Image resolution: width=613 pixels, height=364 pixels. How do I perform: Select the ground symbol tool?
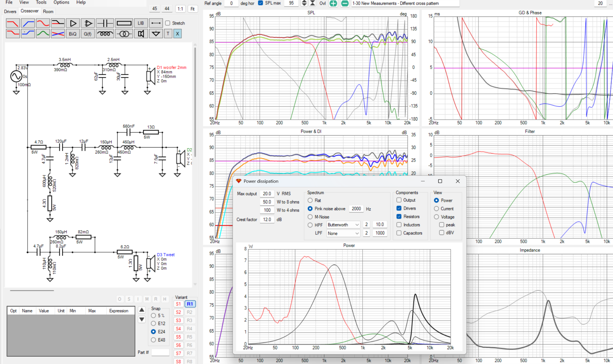pos(156,34)
